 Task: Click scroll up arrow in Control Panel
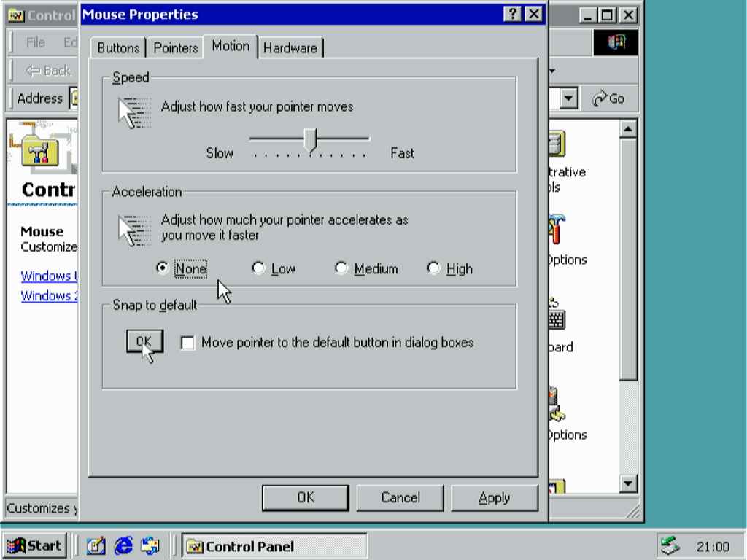pos(628,129)
